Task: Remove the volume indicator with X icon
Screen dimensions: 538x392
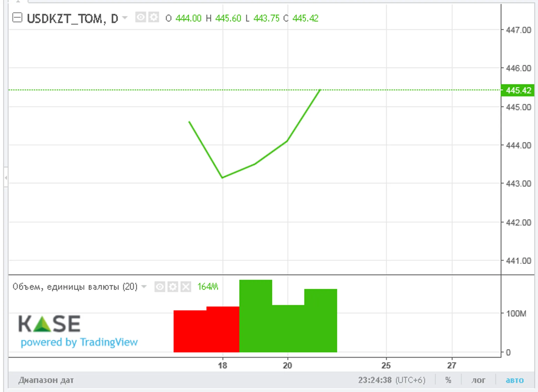Action: tap(186, 287)
